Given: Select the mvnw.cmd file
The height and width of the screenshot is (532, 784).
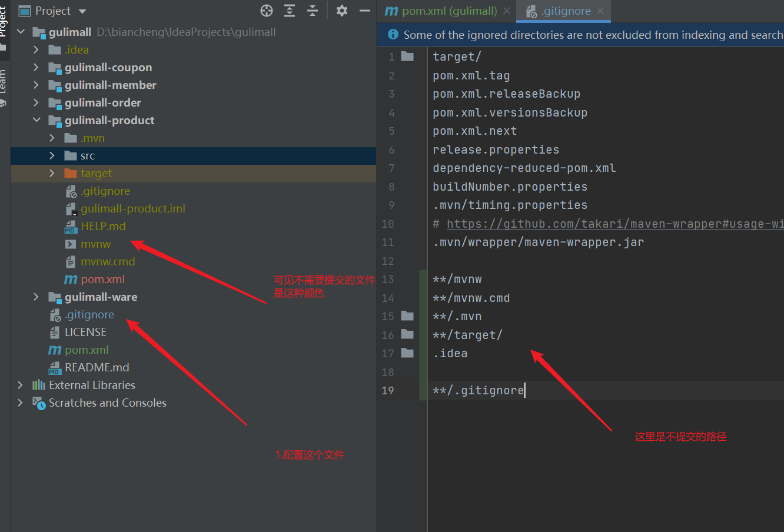Looking at the screenshot, I should [108, 261].
